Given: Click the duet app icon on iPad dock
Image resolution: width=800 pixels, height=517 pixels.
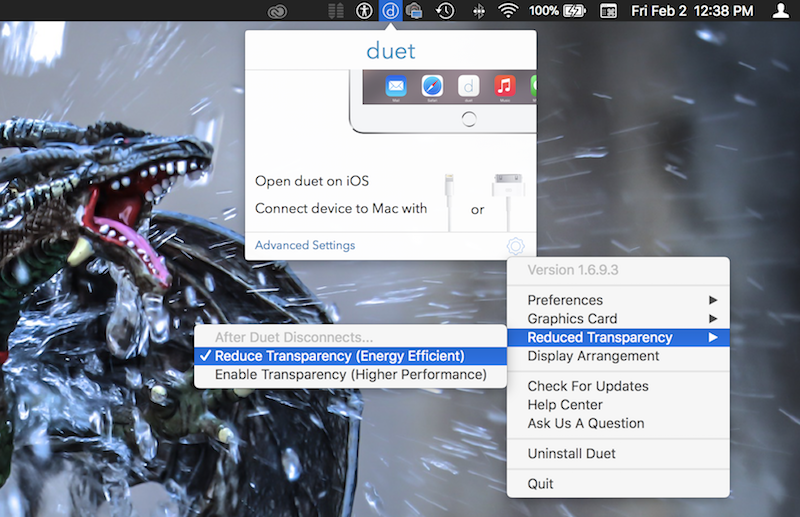Looking at the screenshot, I should 468,86.
